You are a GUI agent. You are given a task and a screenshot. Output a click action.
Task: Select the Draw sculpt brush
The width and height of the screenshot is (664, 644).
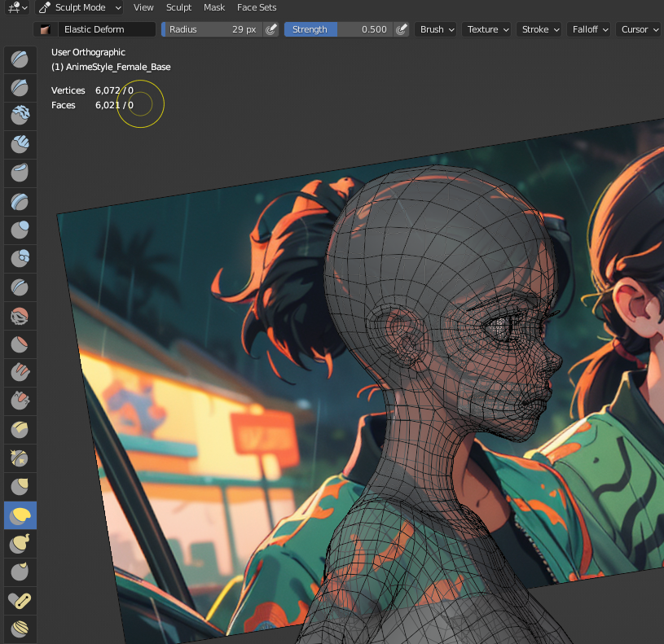pos(20,59)
